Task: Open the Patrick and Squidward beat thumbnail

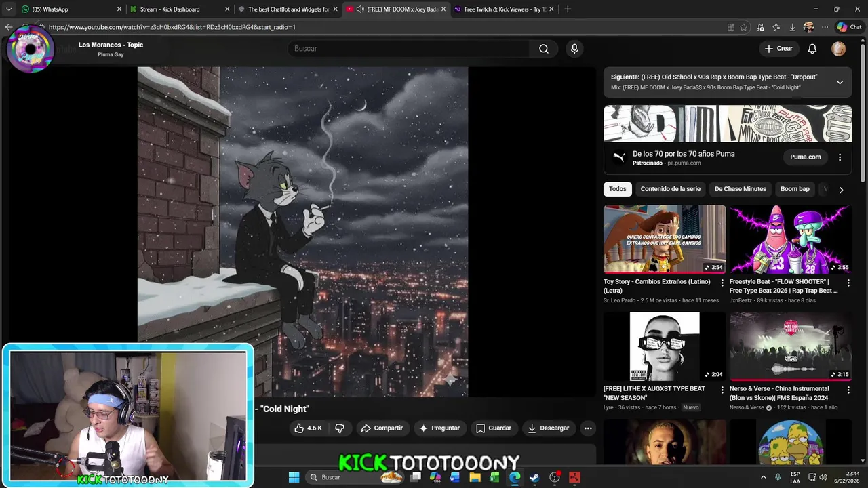Action: [x=791, y=239]
